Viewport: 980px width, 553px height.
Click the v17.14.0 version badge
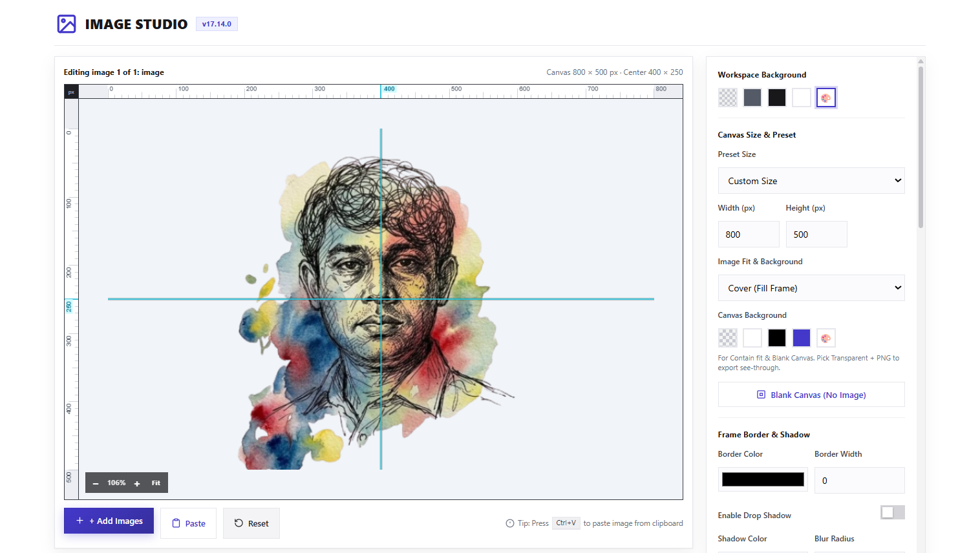click(x=217, y=24)
